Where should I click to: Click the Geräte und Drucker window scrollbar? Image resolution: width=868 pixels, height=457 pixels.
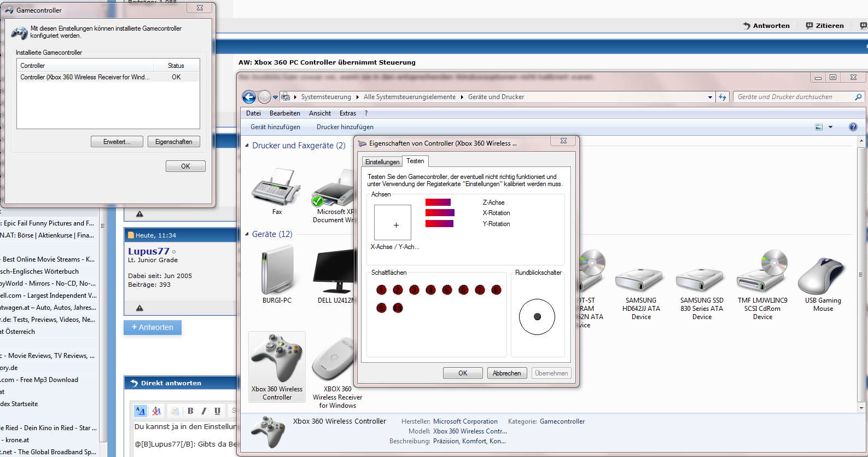861,274
